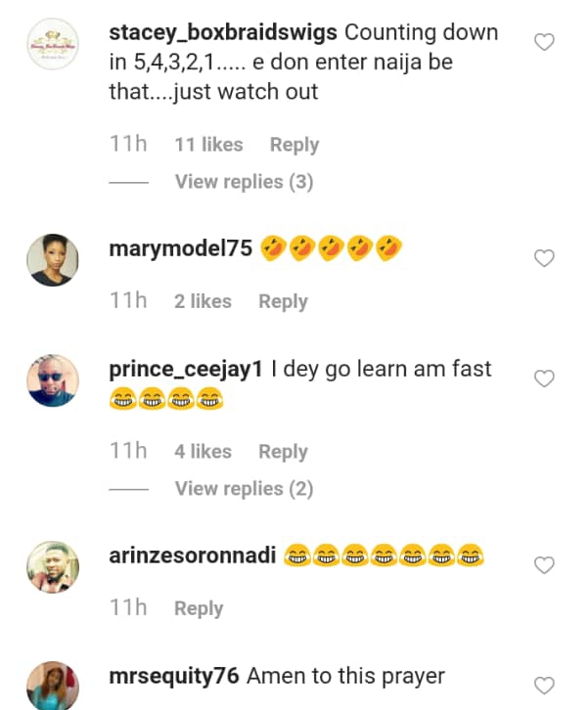Screen dimensions: 588x710
Task: Reply to marymodel75's comment
Action: (x=283, y=301)
